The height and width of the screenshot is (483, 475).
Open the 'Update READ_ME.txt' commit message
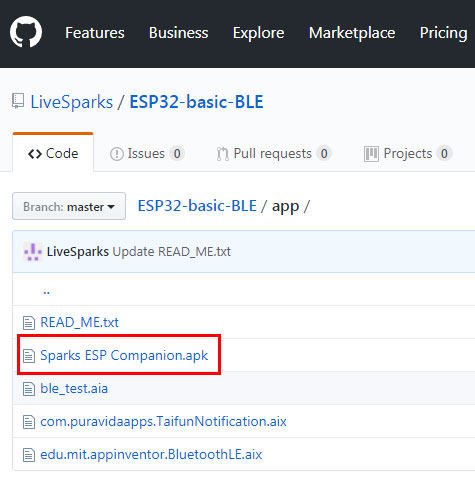(172, 252)
